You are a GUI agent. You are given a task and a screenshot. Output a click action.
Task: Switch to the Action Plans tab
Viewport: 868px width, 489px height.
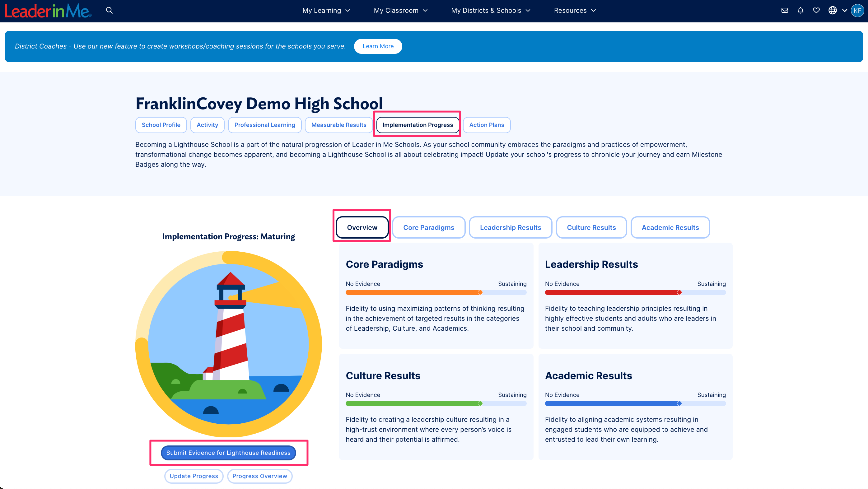tap(486, 125)
